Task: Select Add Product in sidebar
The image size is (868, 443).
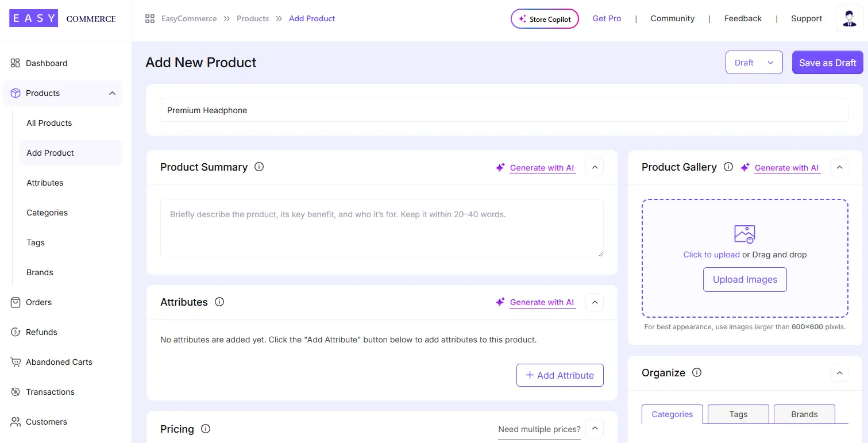Action: click(71, 153)
